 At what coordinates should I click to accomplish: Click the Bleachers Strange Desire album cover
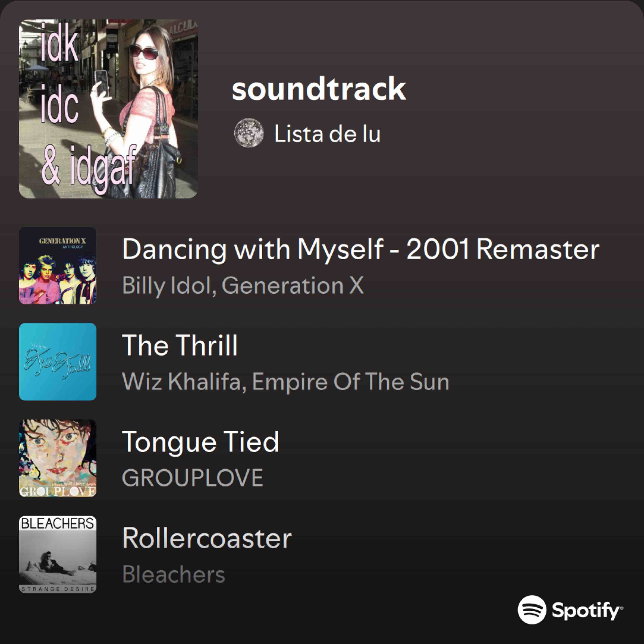[x=58, y=554]
